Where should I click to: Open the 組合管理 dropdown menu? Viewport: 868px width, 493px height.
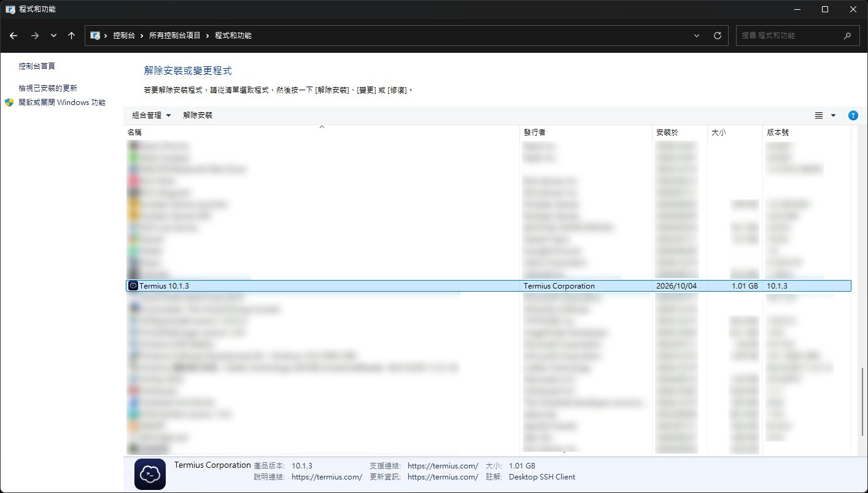[152, 115]
